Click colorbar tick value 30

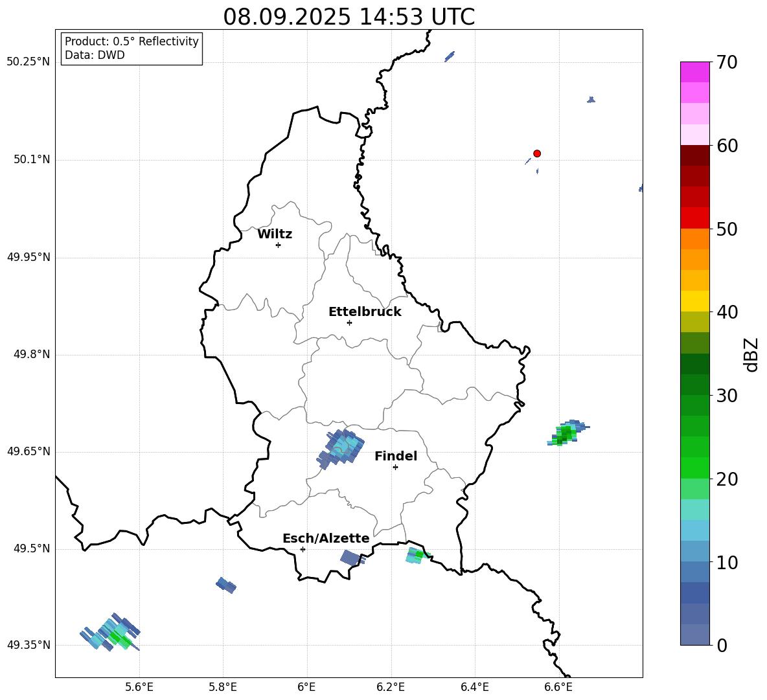pos(727,396)
